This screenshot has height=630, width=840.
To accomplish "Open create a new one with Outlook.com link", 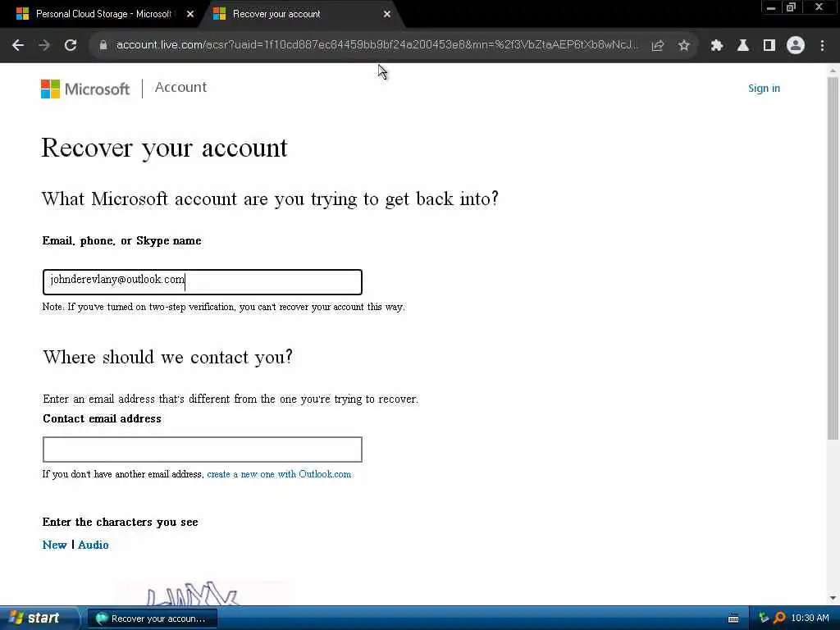I will point(279,474).
